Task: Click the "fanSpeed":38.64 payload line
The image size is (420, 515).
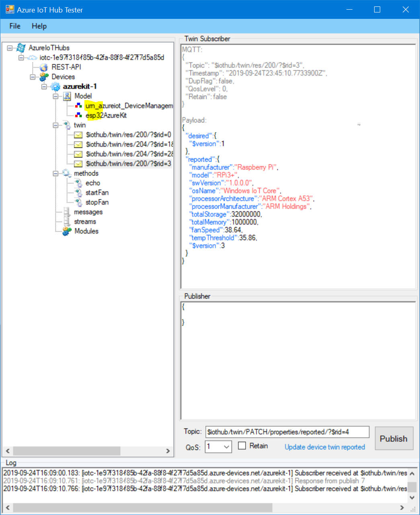Action: click(216, 230)
